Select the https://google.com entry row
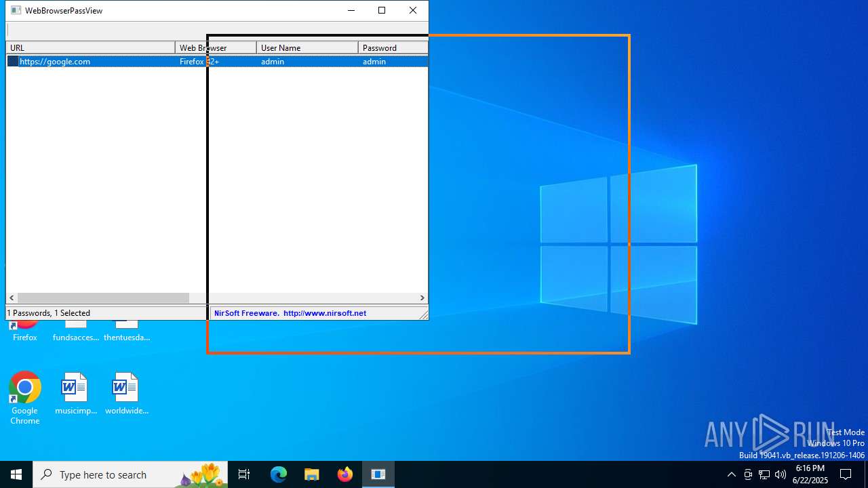This screenshot has height=488, width=868. [x=217, y=62]
